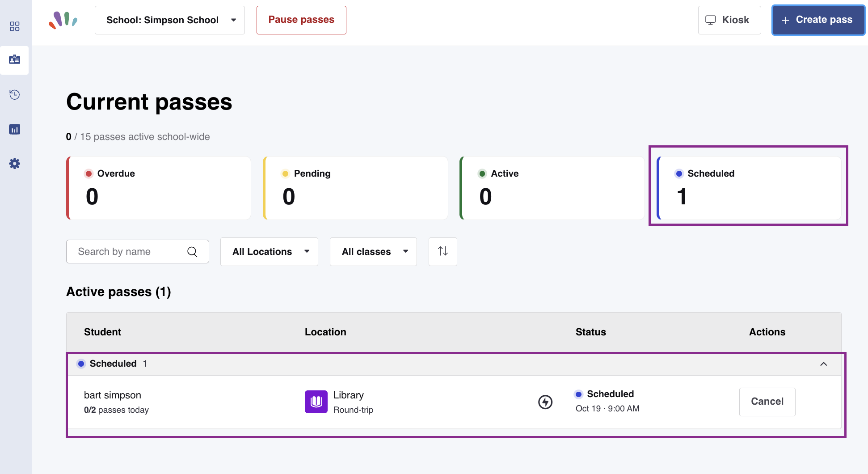The image size is (868, 474).
Task: Open Kiosk mode button
Action: [729, 20]
